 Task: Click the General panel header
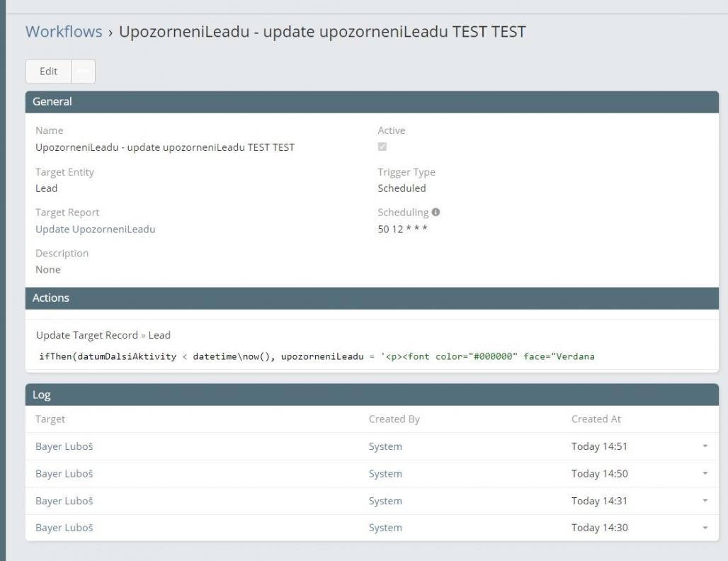click(x=372, y=102)
